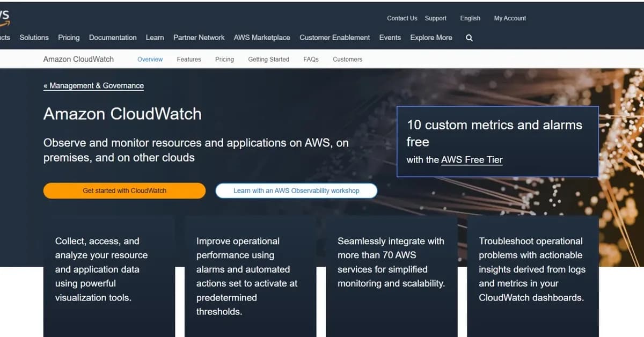Open the Partner Network menu
Image resolution: width=644 pixels, height=337 pixels.
click(x=199, y=38)
